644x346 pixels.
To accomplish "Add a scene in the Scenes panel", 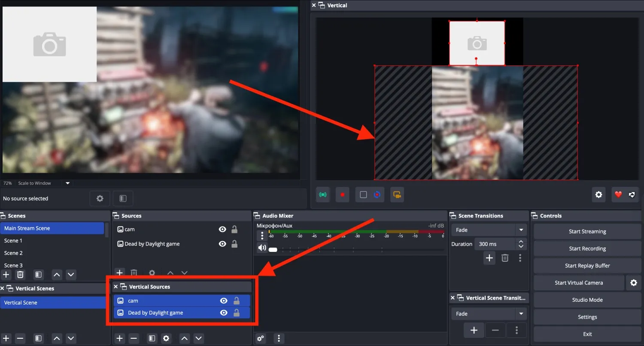I will point(6,274).
